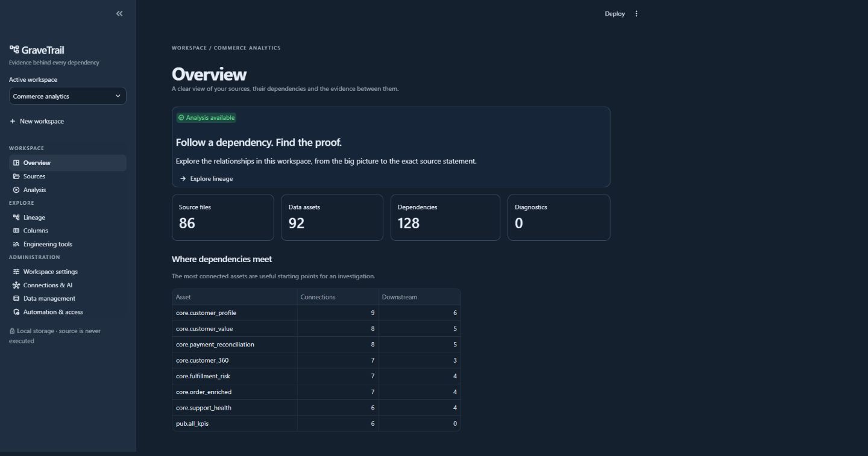Image resolution: width=868 pixels, height=456 pixels.
Task: Click the Data assets 92 card
Action: click(332, 217)
